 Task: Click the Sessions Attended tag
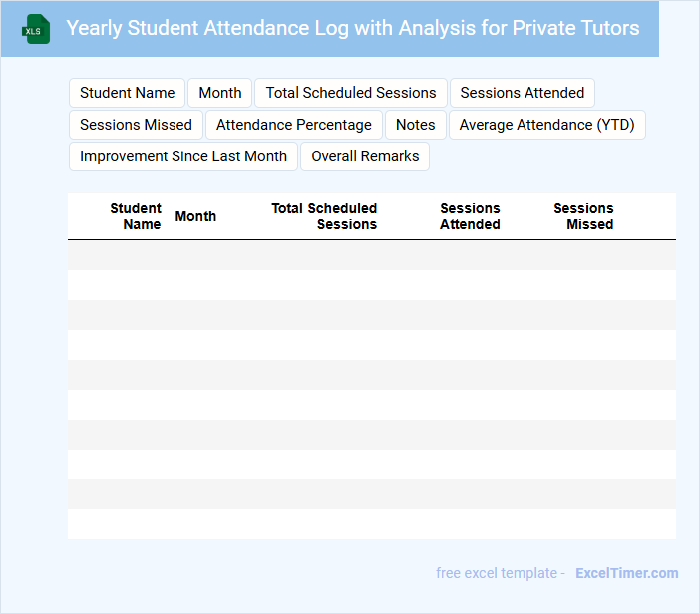click(523, 93)
